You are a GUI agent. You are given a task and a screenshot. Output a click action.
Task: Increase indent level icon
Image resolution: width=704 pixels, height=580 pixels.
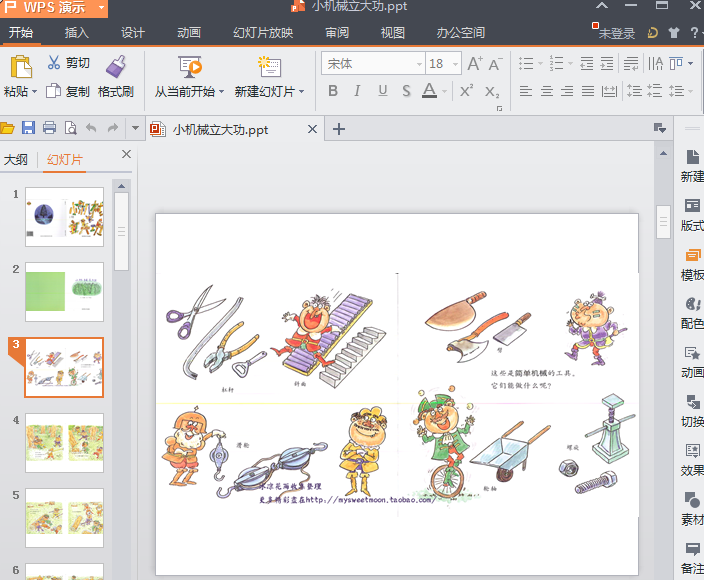click(x=607, y=63)
